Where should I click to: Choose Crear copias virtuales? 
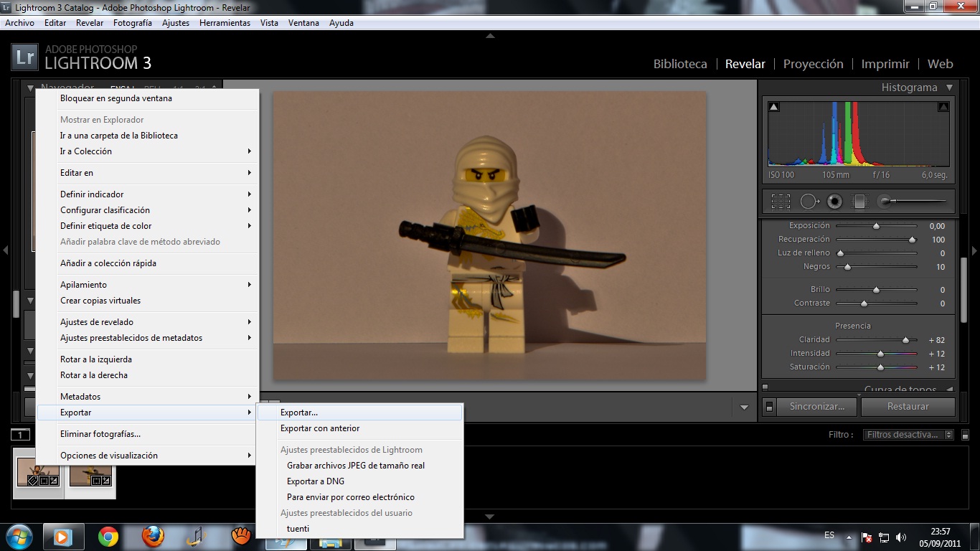147,301
